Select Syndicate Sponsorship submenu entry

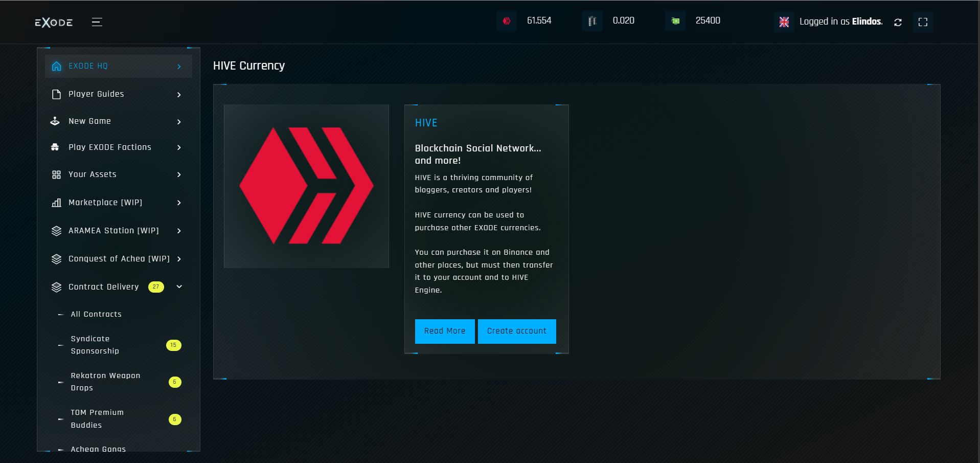coord(95,345)
